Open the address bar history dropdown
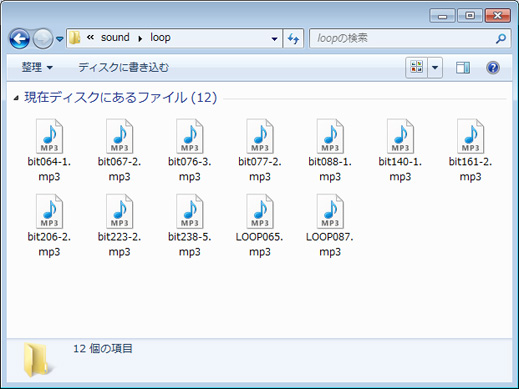This screenshot has width=519, height=389. 274,39
